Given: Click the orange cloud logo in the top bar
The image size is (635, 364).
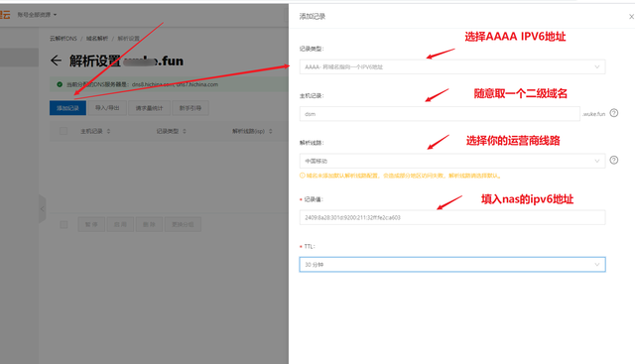Looking at the screenshot, I should point(5,15).
